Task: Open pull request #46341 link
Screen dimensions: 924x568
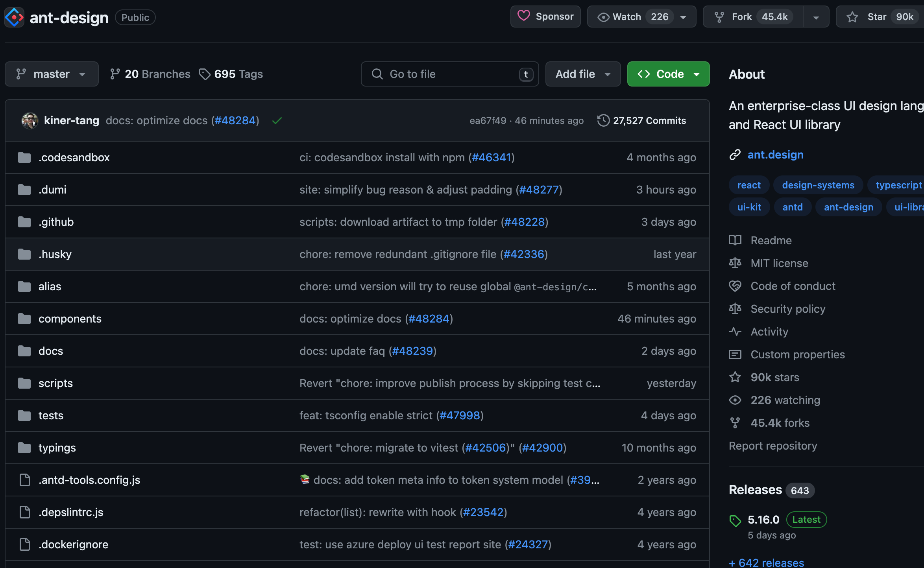Action: [491, 157]
